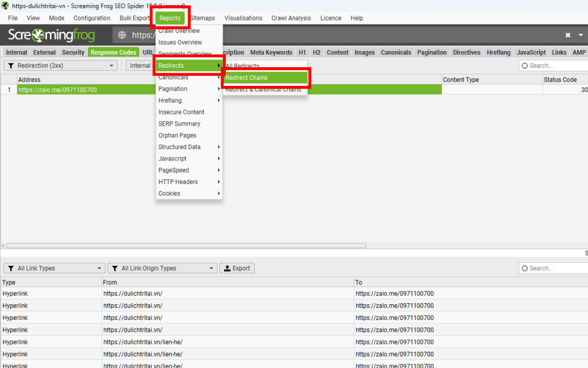Click the horizontal scrollbar under results table
Screen dimensions: 588x368
[x=186, y=246]
